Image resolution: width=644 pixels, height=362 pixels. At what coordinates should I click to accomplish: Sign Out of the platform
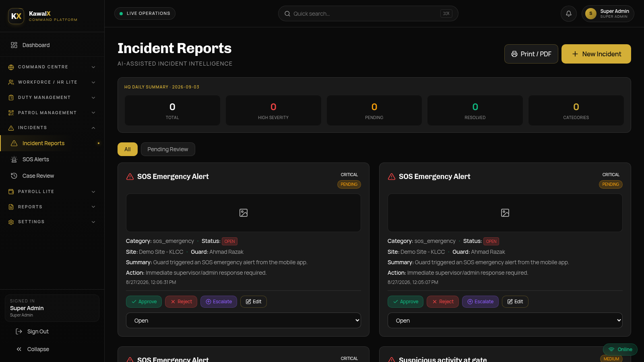pyautogui.click(x=52, y=331)
